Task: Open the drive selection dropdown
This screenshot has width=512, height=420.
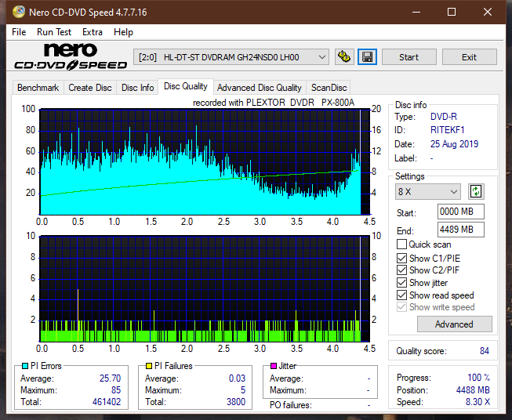Action: coord(231,57)
